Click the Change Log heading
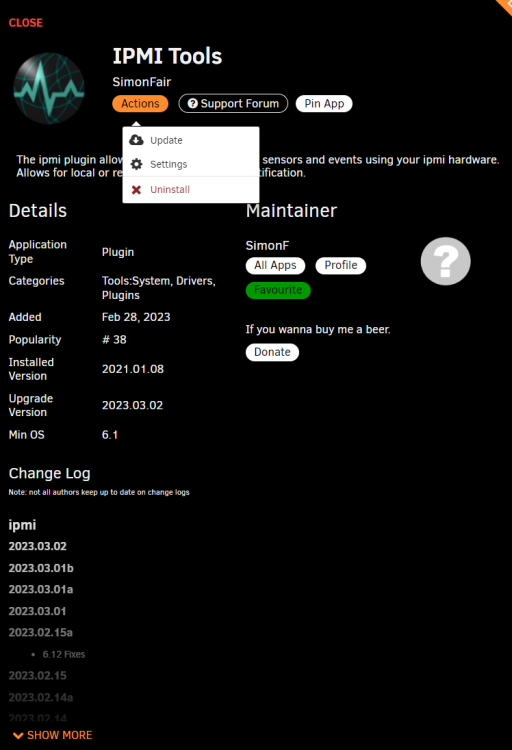 click(x=49, y=473)
